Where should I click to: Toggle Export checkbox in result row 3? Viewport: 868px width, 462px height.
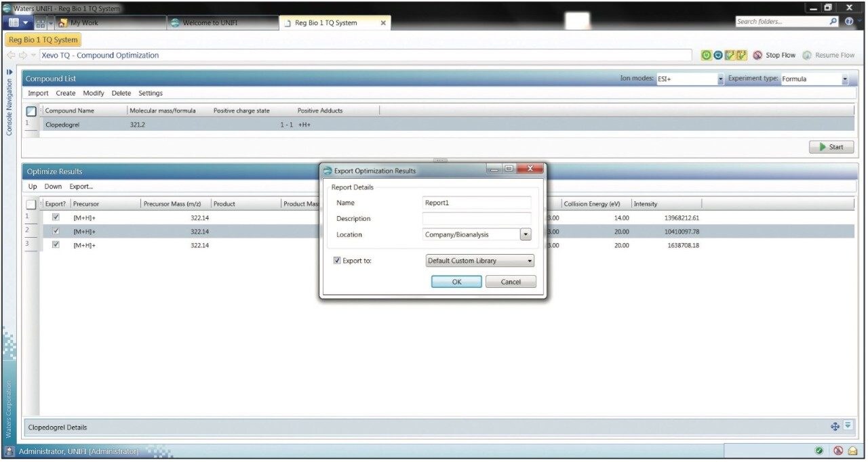(56, 245)
